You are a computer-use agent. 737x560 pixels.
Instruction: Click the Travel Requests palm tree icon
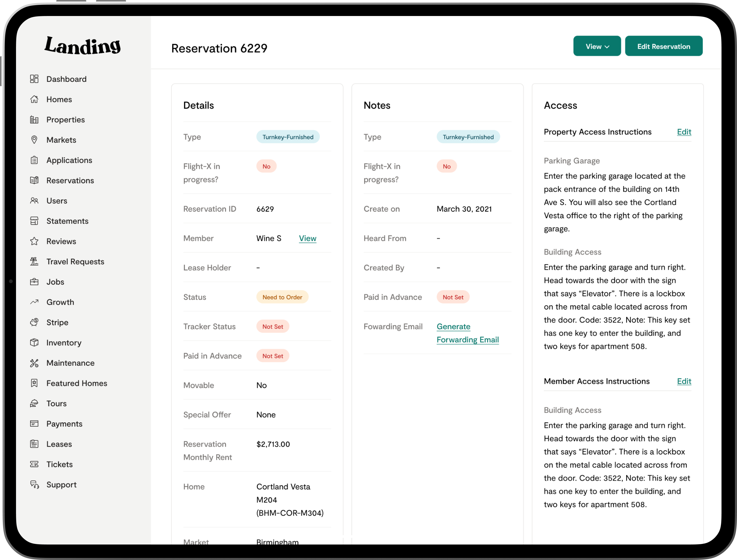point(34,262)
